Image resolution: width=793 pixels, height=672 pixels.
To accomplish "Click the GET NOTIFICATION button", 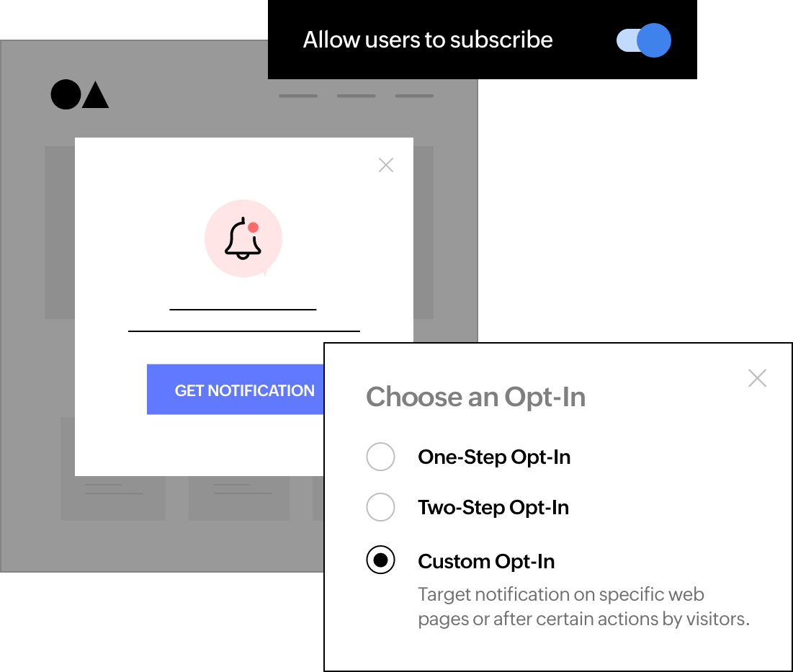I will [236, 390].
